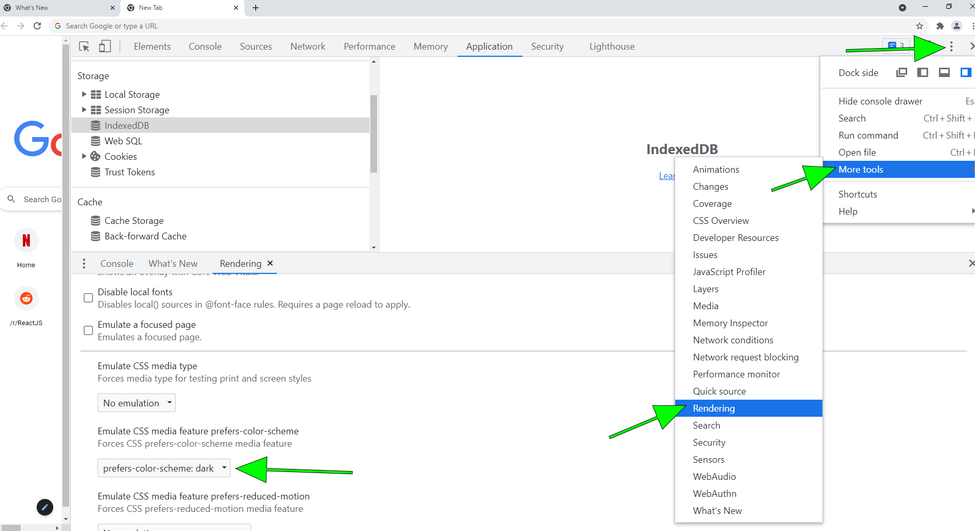Open the No emulation media type dropdown

coord(136,403)
